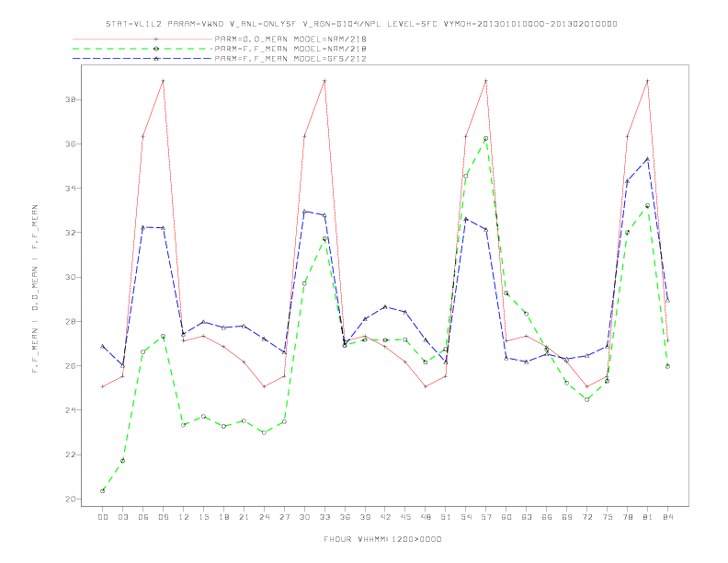Viewport: 728px width, 563px height.
Task: Click the y-axis tick label 26
Action: pyautogui.click(x=71, y=366)
